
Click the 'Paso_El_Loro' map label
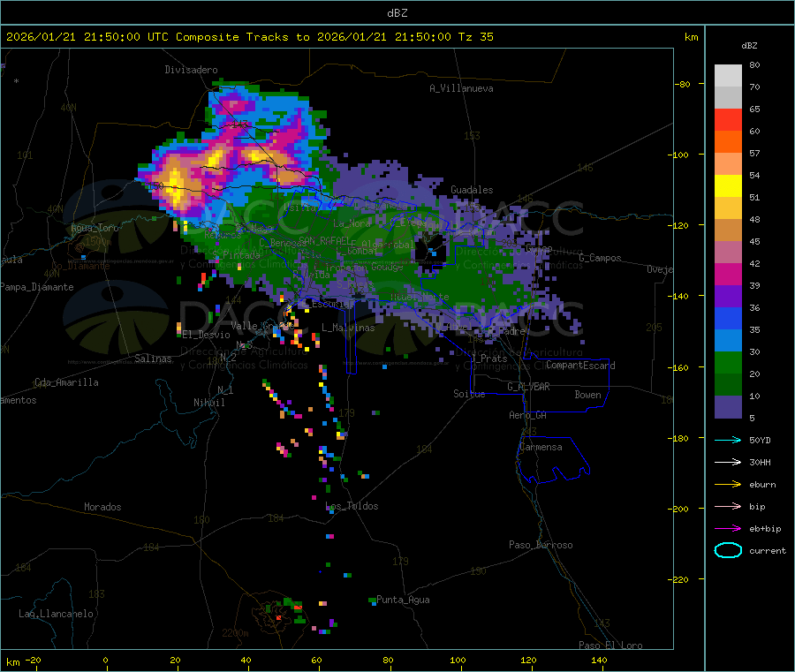(610, 646)
